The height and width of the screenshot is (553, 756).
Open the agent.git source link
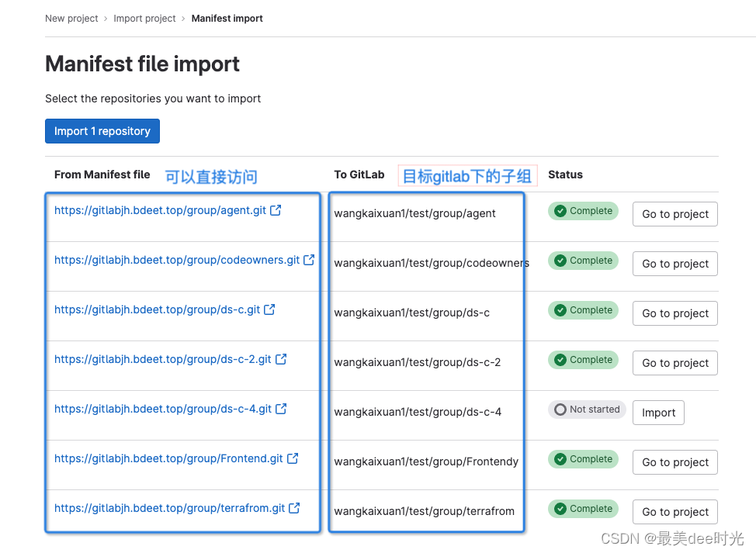click(x=160, y=210)
